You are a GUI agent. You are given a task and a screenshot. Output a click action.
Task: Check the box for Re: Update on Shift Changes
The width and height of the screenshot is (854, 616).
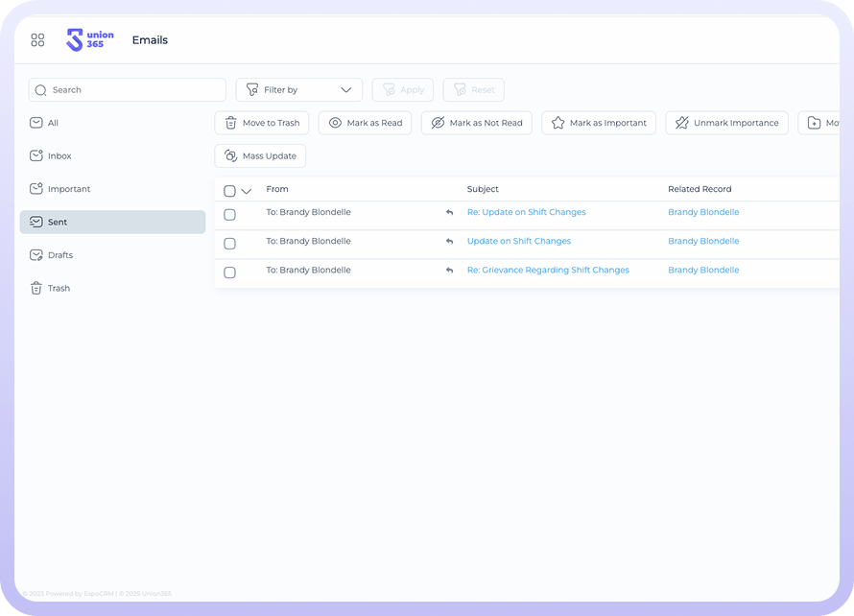tap(229, 215)
